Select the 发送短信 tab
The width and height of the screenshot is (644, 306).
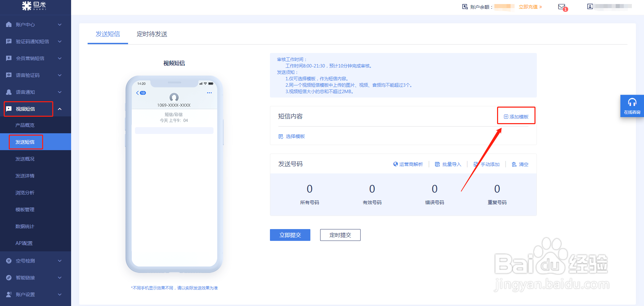tap(108, 34)
